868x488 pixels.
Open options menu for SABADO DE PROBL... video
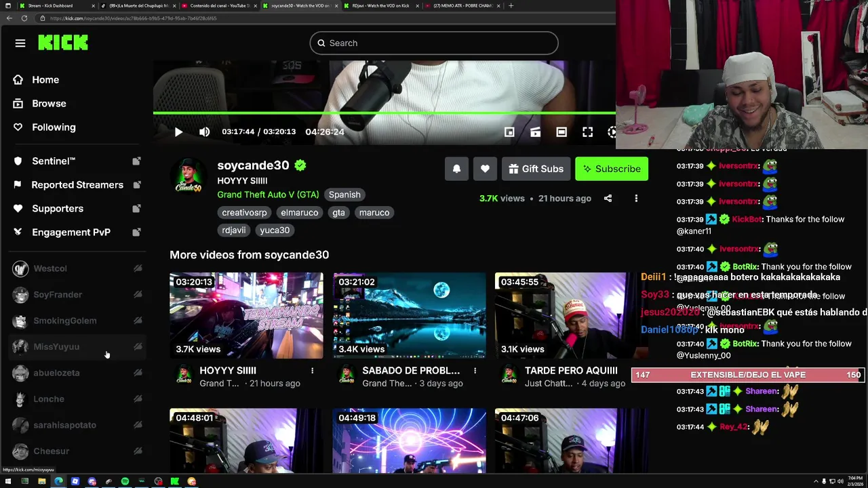pyautogui.click(x=475, y=371)
